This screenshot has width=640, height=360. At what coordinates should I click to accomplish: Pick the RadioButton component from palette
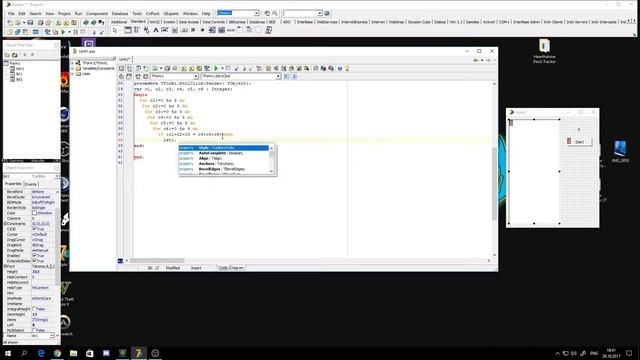click(x=202, y=30)
